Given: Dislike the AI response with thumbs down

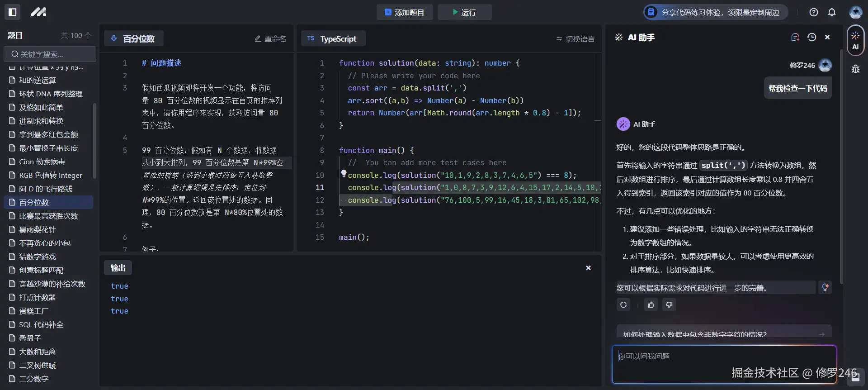Looking at the screenshot, I should [x=669, y=305].
